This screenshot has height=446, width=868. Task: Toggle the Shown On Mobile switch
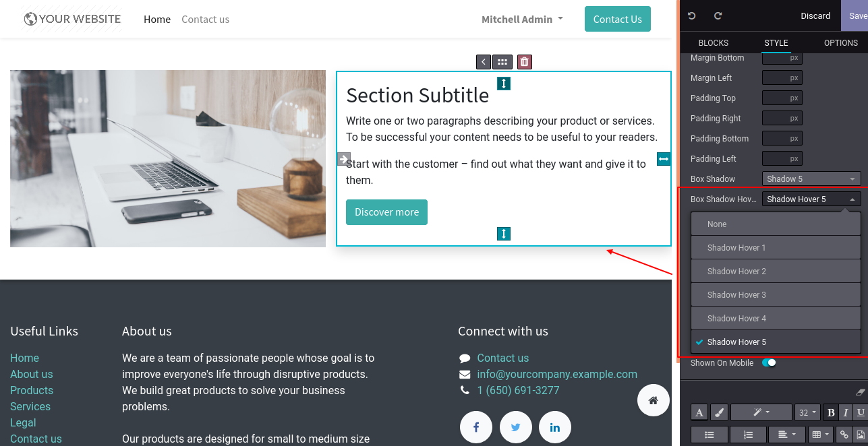[x=769, y=363]
